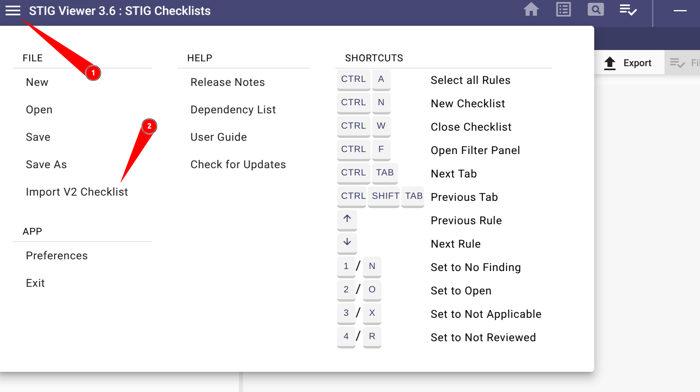Screen dimensions: 700x392
Task: Open the Release Notes link
Action: click(x=227, y=82)
